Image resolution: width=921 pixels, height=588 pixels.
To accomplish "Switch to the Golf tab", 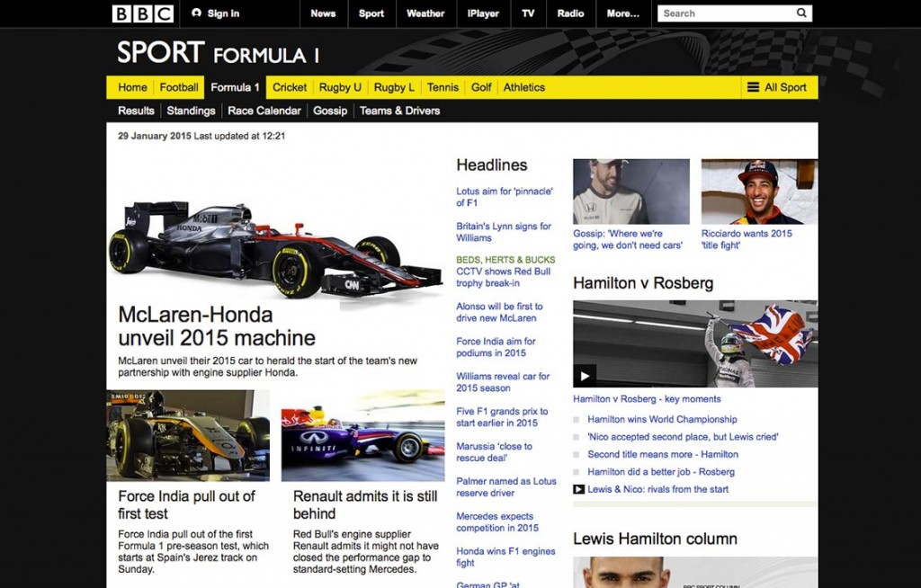I will pyautogui.click(x=481, y=87).
